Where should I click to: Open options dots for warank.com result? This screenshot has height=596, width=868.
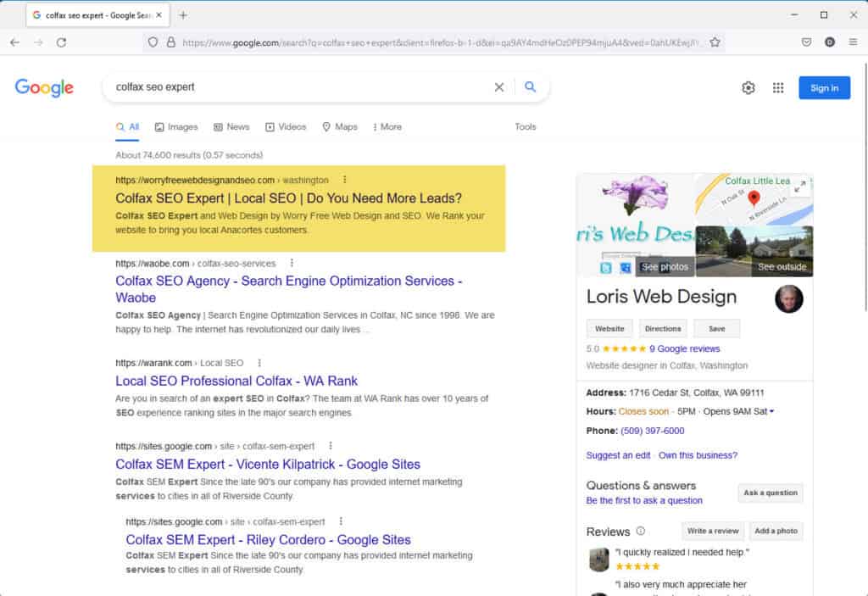click(259, 363)
